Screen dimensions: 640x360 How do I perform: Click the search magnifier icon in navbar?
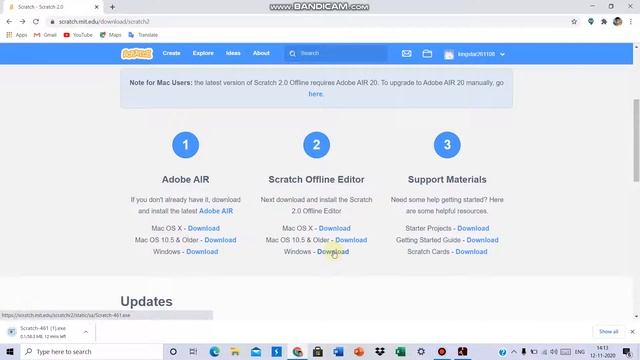point(292,53)
